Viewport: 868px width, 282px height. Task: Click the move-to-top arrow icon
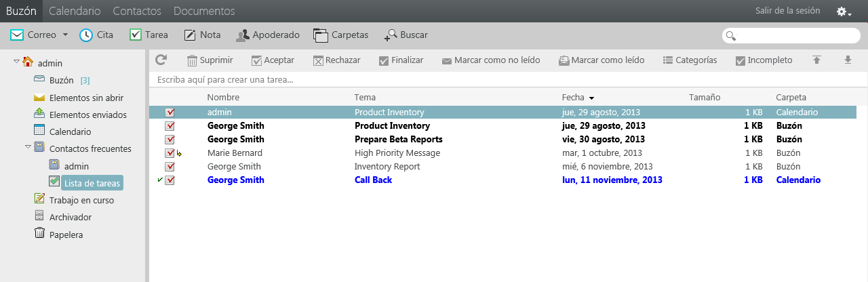coord(817,60)
